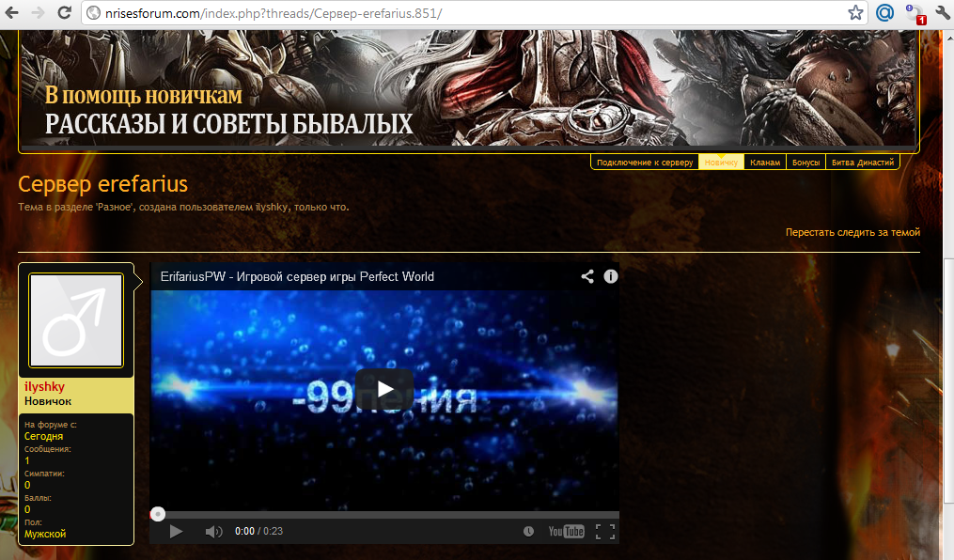The image size is (954, 560).
Task: Click the 'Сообщения:' label in user info
Action: 47,449
